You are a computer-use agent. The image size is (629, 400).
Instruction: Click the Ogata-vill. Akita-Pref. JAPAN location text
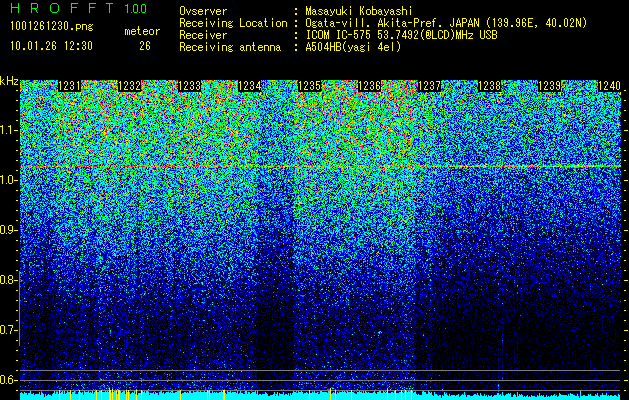pyautogui.click(x=446, y=23)
